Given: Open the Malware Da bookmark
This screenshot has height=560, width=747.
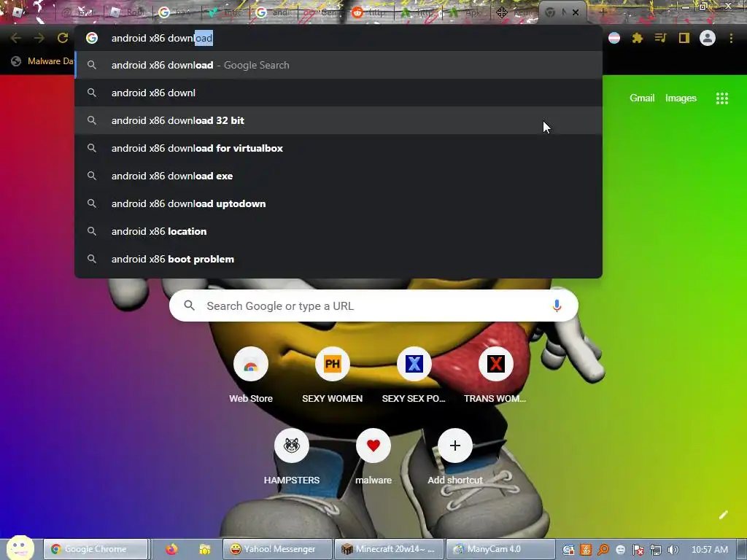Looking at the screenshot, I should point(42,61).
